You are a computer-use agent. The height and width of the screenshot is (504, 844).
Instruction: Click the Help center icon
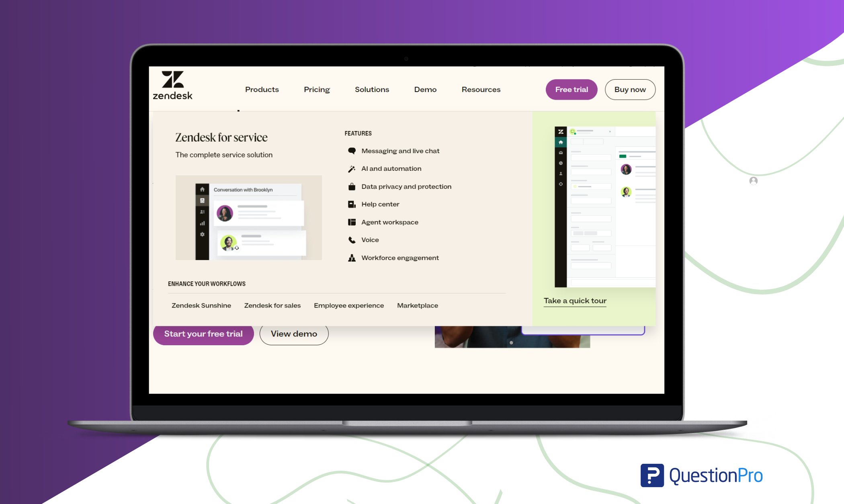click(x=350, y=204)
